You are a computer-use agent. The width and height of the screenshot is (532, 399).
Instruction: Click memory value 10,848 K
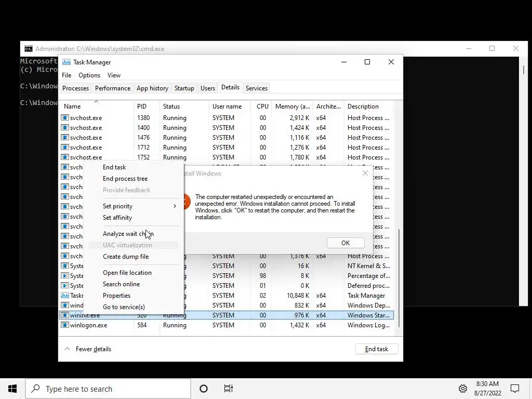click(298, 296)
